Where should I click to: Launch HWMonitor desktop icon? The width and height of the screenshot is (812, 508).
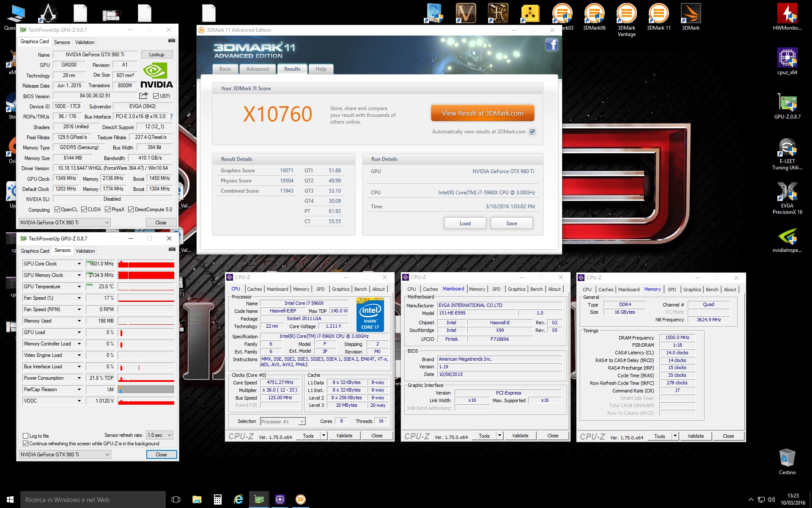pyautogui.click(x=787, y=17)
